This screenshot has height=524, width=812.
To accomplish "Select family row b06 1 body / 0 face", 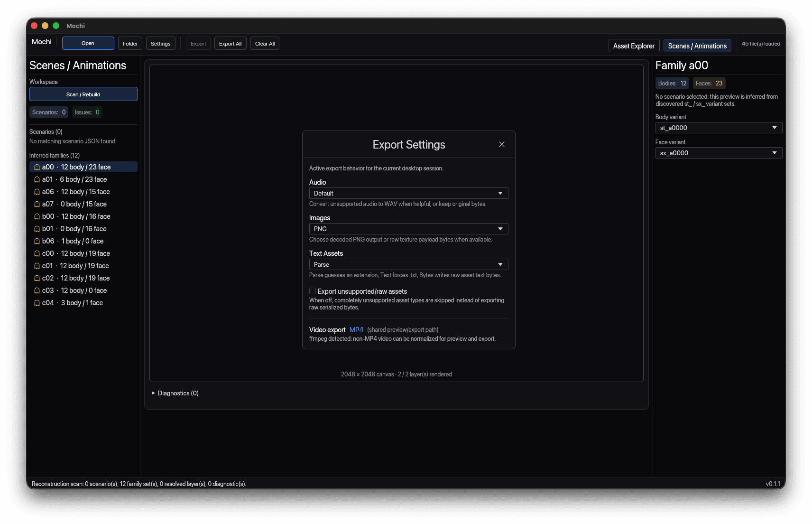I will point(83,241).
